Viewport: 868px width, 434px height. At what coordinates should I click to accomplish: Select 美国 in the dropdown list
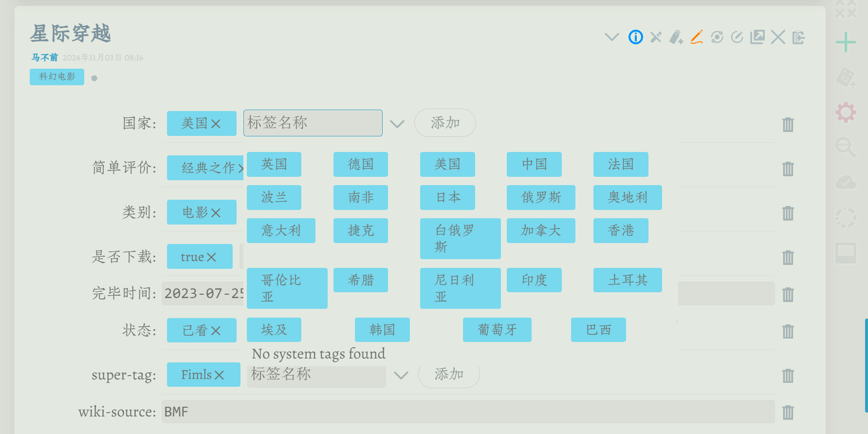coord(447,164)
